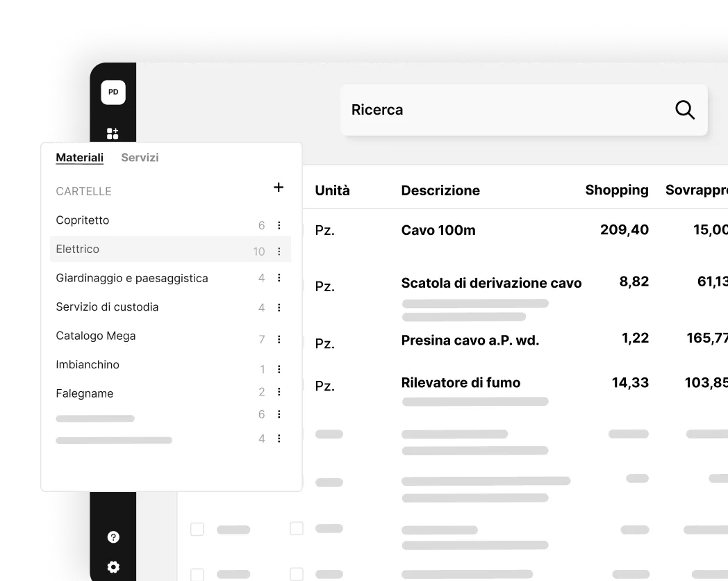Click shopping price 14,33
The width and height of the screenshot is (728, 581).
630,383
